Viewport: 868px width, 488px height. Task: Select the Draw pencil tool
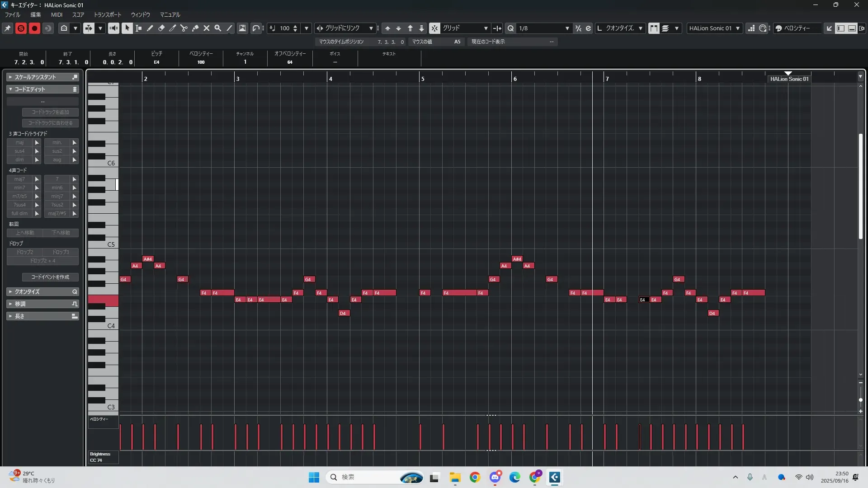tap(150, 28)
